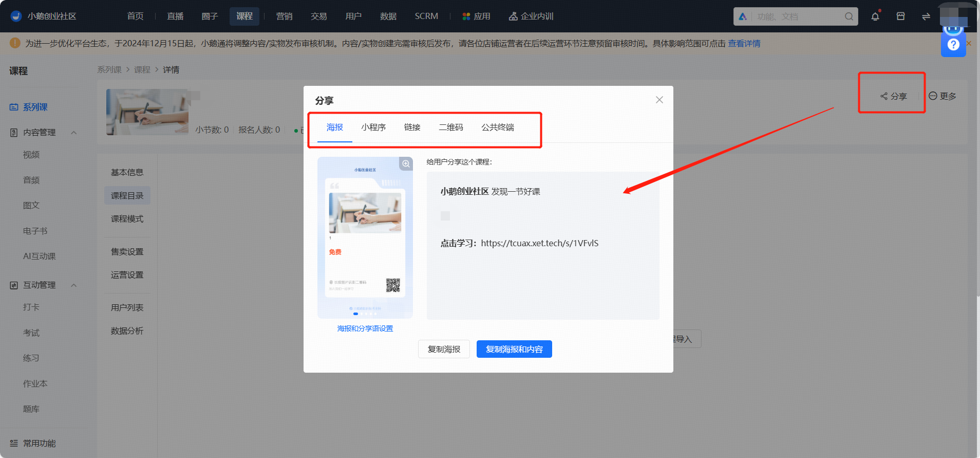Open the 应用 apps menu
Screen dimensions: 980x458
(476, 16)
